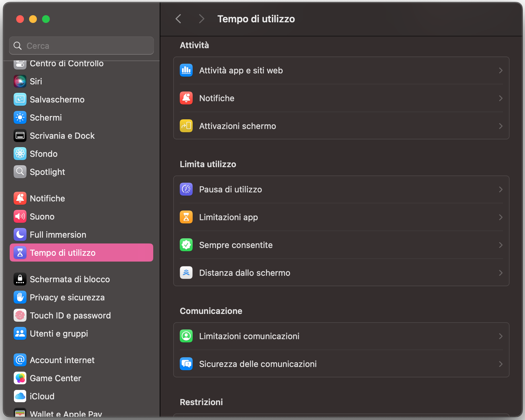Screen dimensions: 525x420
Task: Expand Sicurezza delle comunicazioni details
Action: pyautogui.click(x=500, y=364)
